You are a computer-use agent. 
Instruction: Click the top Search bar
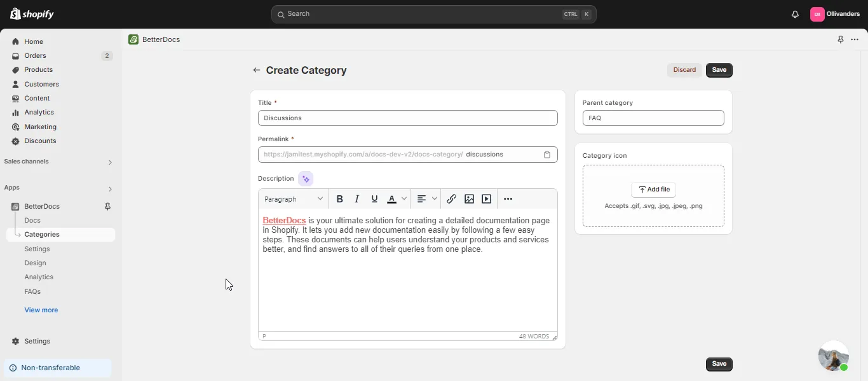(x=433, y=14)
